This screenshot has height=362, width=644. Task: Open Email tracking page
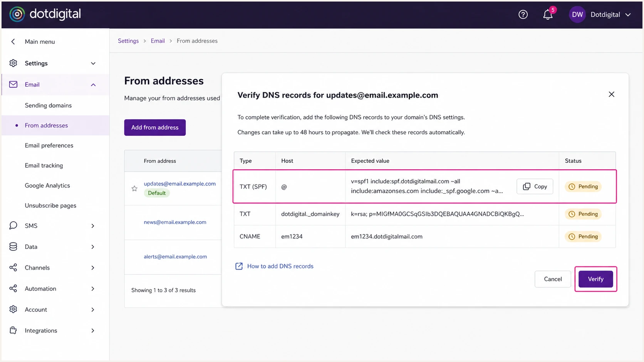pos(44,165)
